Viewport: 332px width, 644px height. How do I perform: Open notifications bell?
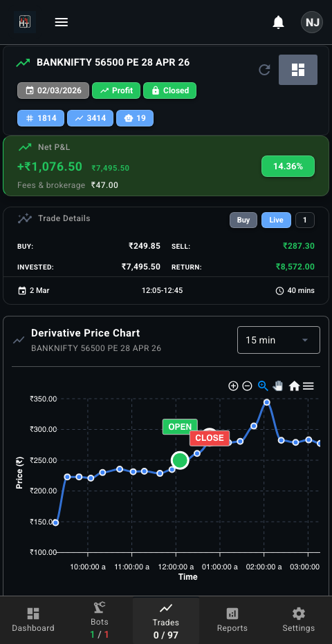279,22
